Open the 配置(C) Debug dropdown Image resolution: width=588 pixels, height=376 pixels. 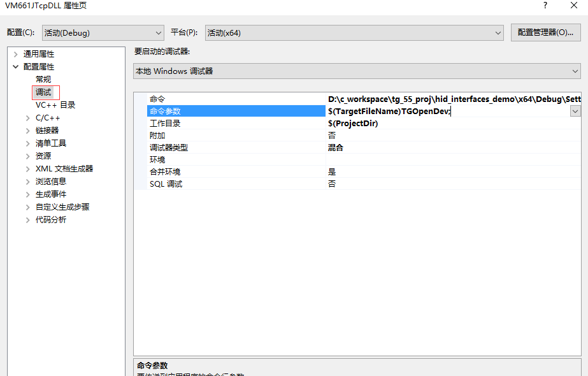pyautogui.click(x=103, y=33)
